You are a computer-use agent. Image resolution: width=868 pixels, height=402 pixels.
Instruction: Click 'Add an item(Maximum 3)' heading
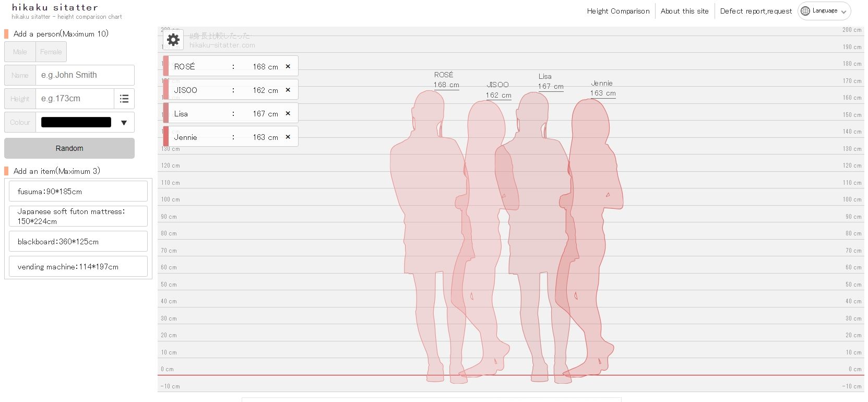pos(57,171)
